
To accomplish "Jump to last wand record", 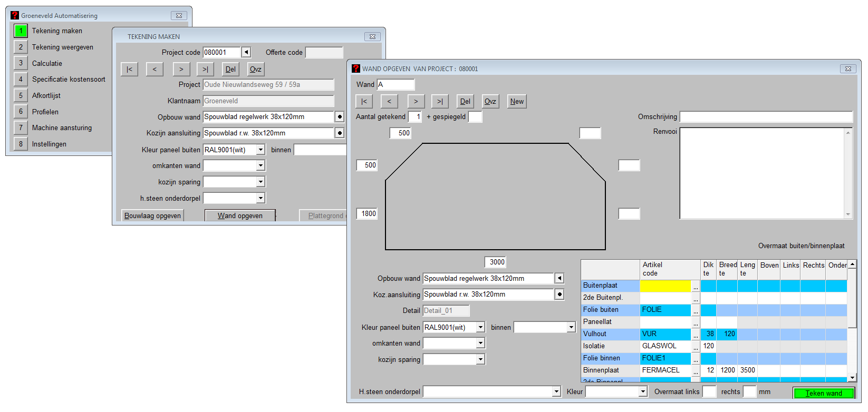I will (440, 102).
